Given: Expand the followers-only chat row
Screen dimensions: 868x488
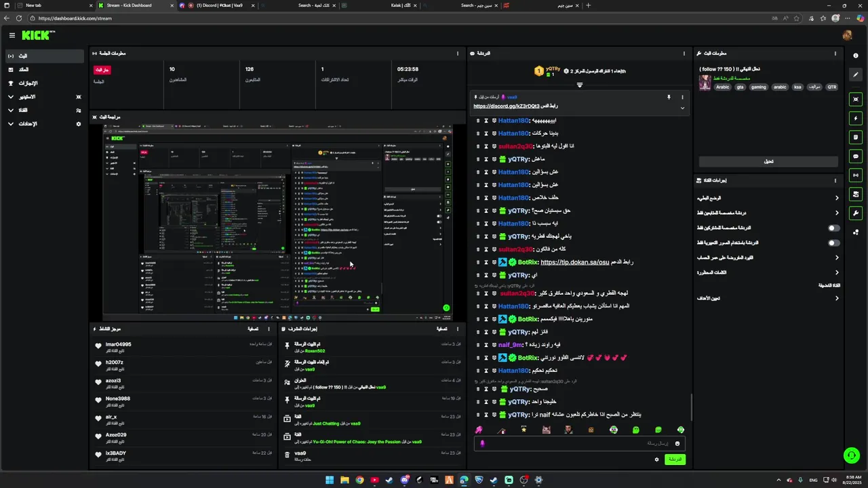Looking at the screenshot, I should 768,213.
